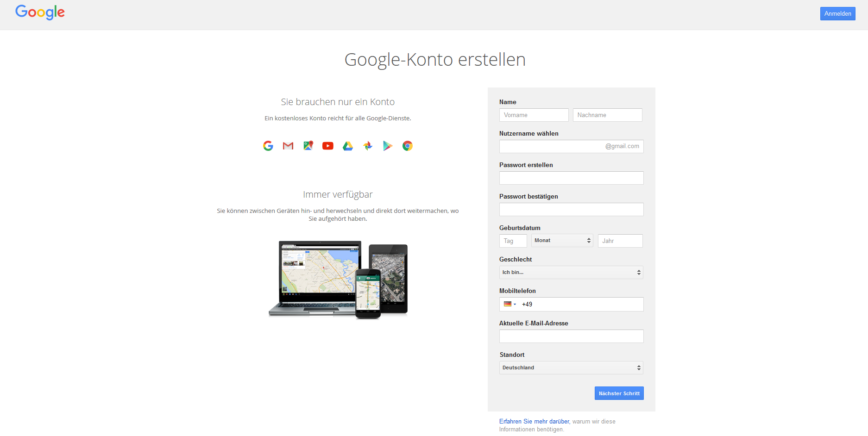This screenshot has width=868, height=436.
Task: Click the Google Drive triangle icon
Action: coord(348,146)
